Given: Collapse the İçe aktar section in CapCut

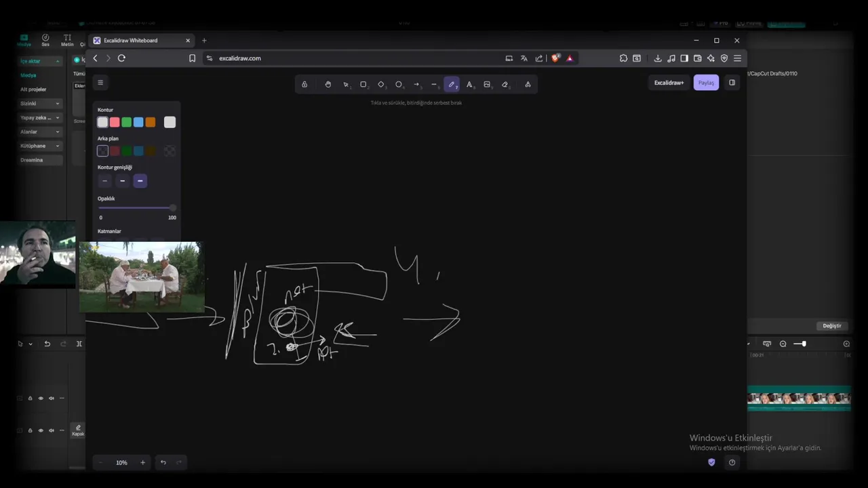Looking at the screenshot, I should point(41,61).
